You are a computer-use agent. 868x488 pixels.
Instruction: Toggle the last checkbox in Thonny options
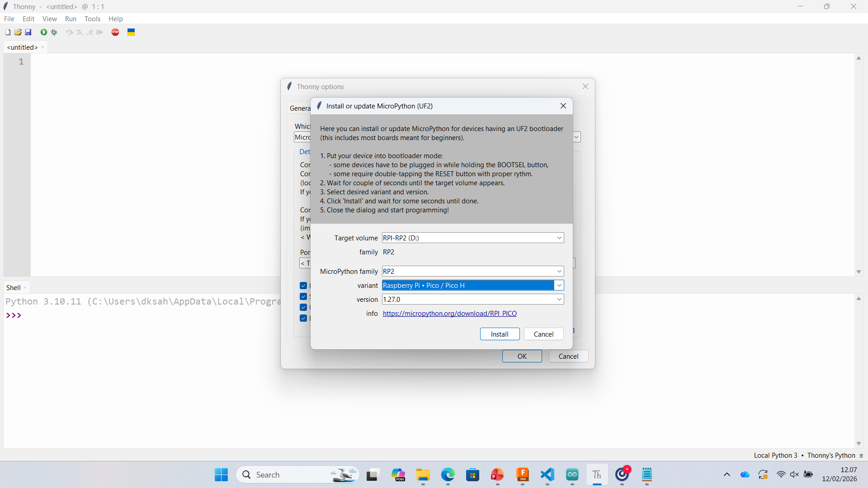pos(303,318)
